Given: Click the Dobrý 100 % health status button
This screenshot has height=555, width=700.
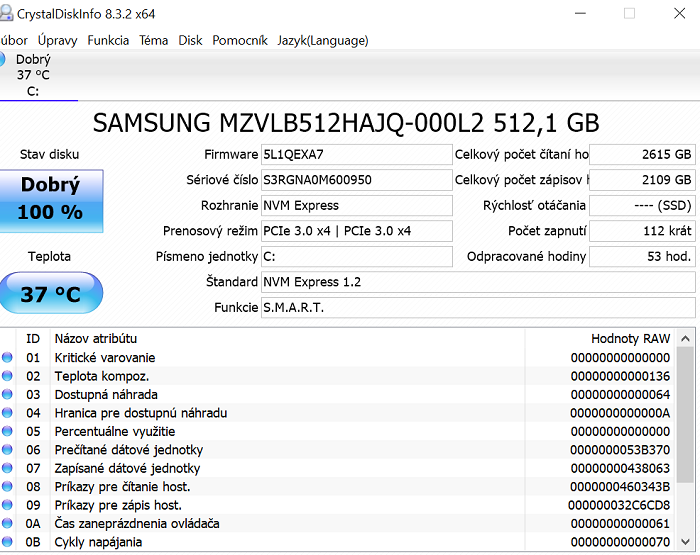Looking at the screenshot, I should click(x=51, y=201).
